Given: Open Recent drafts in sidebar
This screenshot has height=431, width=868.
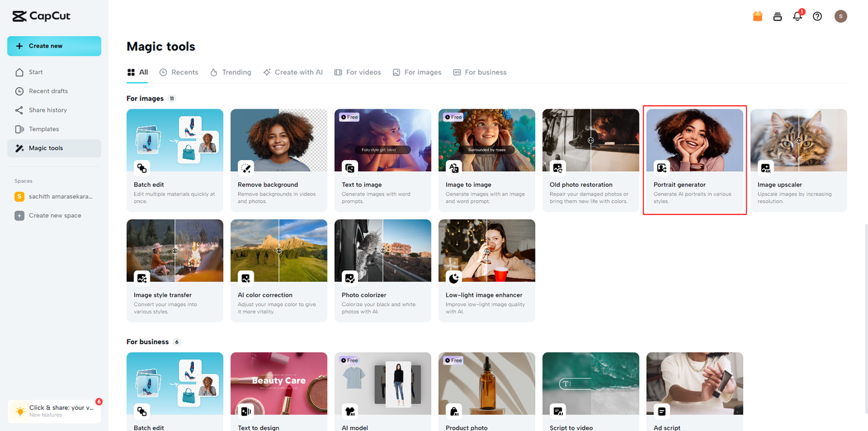Looking at the screenshot, I should point(54,91).
